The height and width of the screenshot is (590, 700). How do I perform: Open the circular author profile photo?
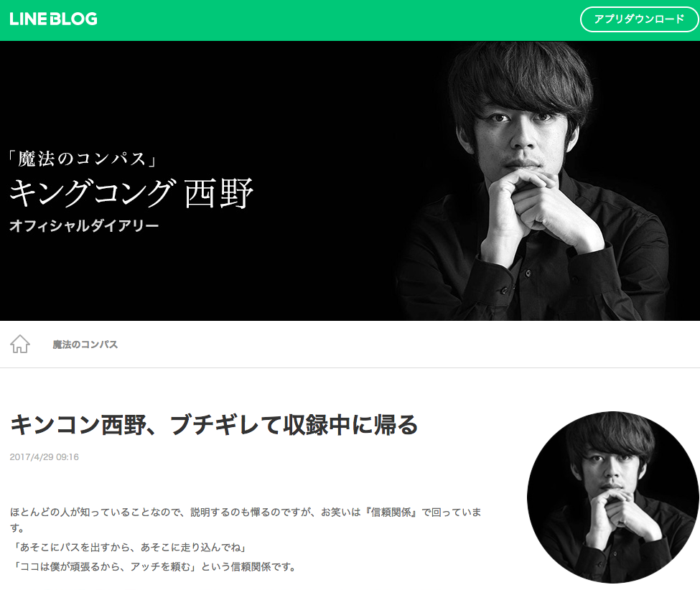pos(613,497)
